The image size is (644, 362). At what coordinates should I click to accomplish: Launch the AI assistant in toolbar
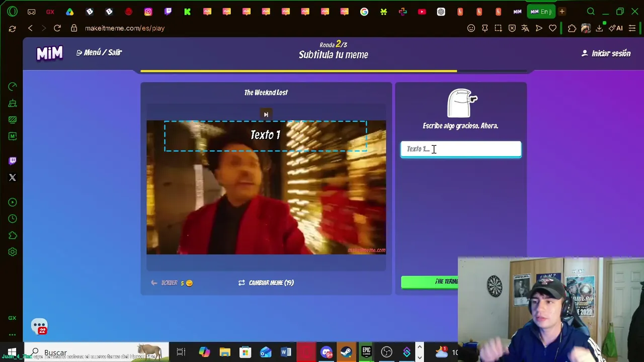[616, 28]
